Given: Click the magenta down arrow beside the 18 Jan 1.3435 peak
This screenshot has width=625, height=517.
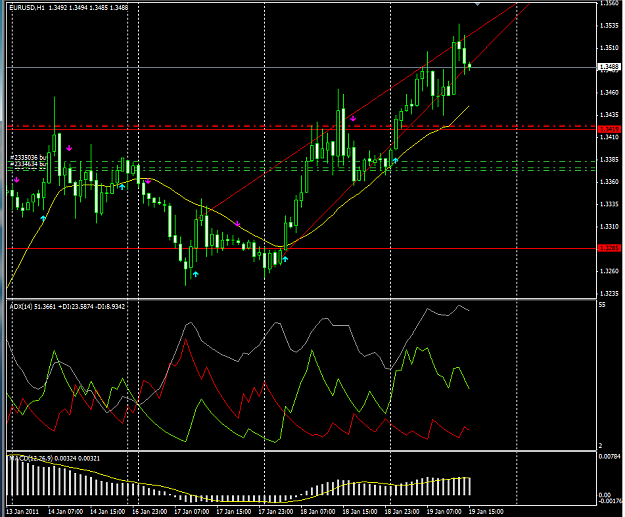Looking at the screenshot, I should coord(353,118).
